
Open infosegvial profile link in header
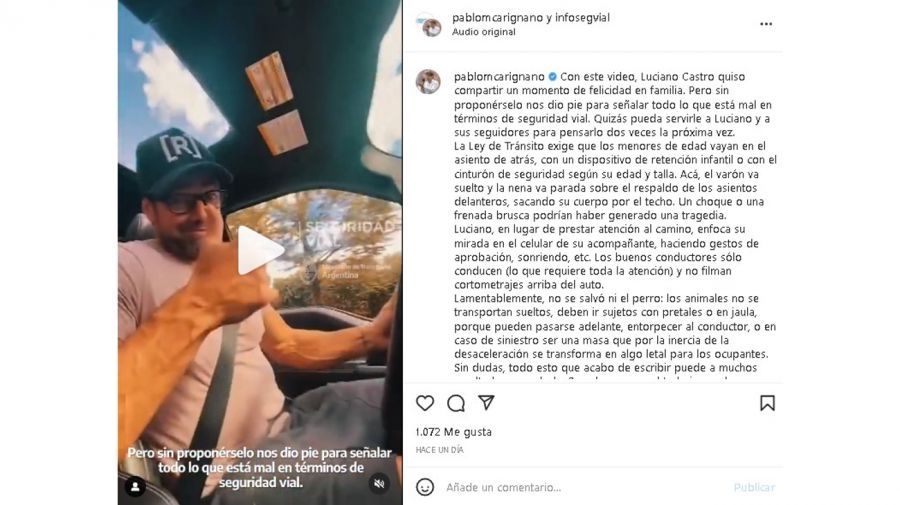(x=582, y=18)
